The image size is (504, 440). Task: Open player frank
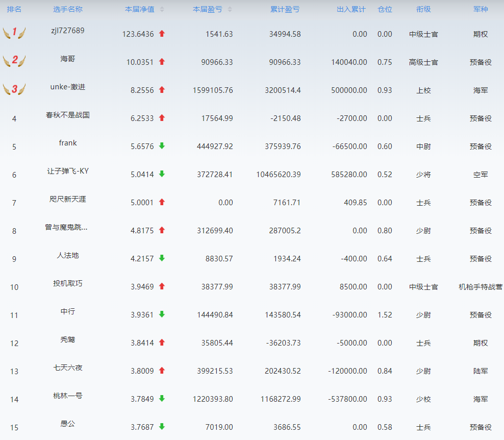pos(68,143)
